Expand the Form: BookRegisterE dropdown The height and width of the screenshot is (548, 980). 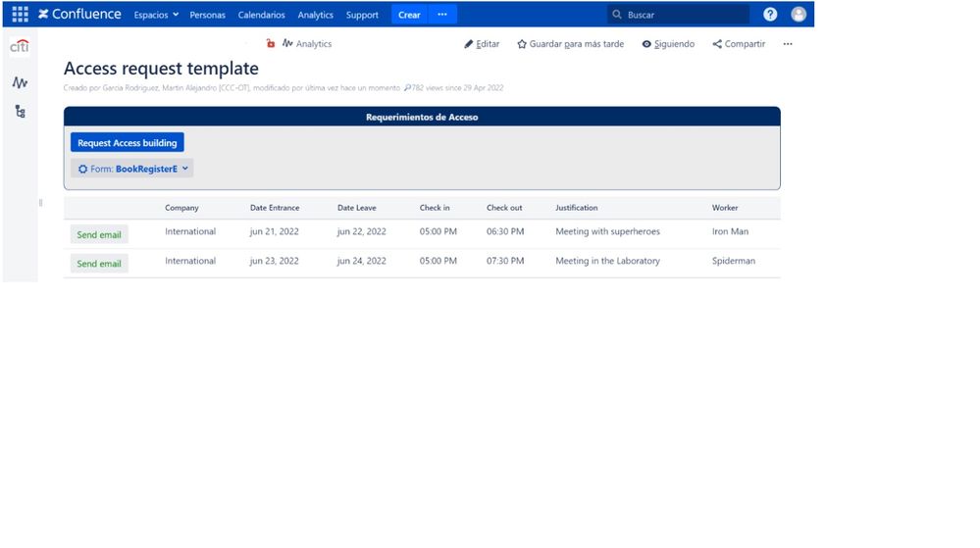tap(131, 168)
